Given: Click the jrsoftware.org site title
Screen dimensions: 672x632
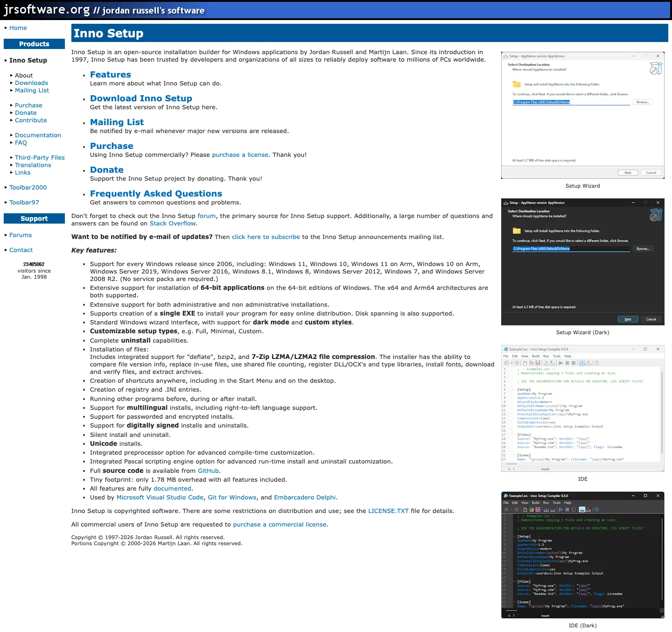Looking at the screenshot, I should point(47,10).
